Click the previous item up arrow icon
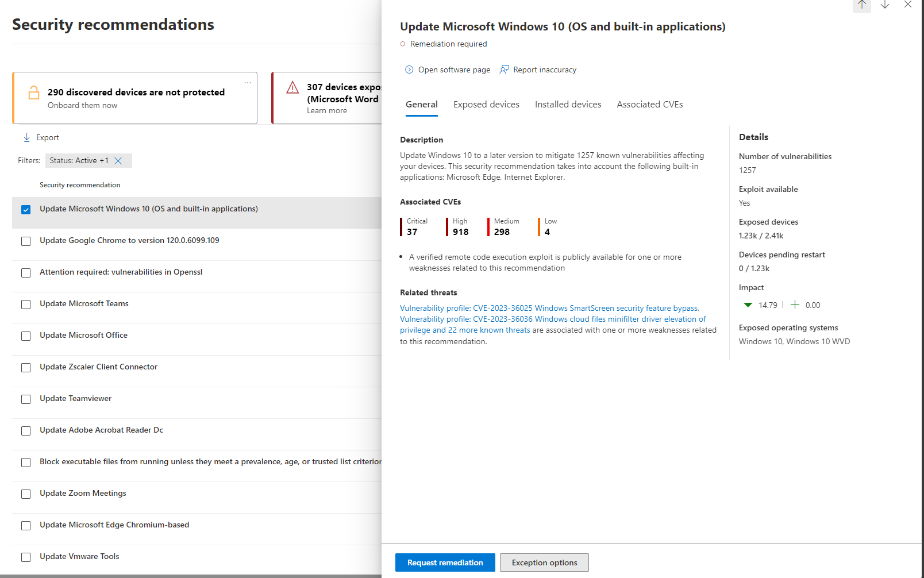This screenshot has height=578, width=924. pos(861,5)
